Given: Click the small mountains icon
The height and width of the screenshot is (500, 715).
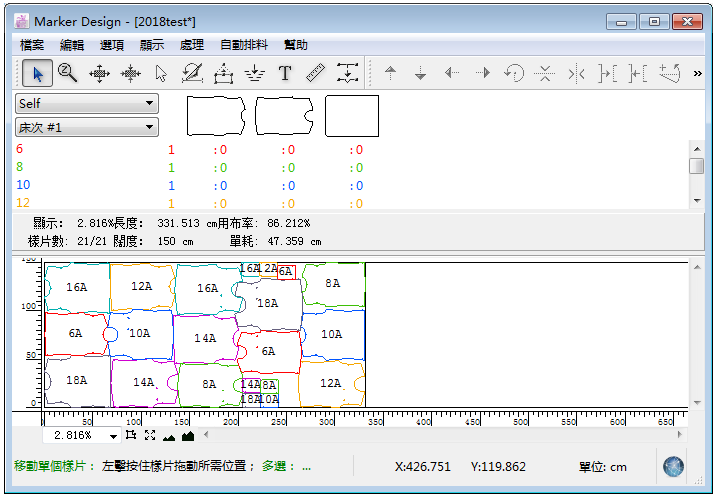Looking at the screenshot, I should pos(169,437).
